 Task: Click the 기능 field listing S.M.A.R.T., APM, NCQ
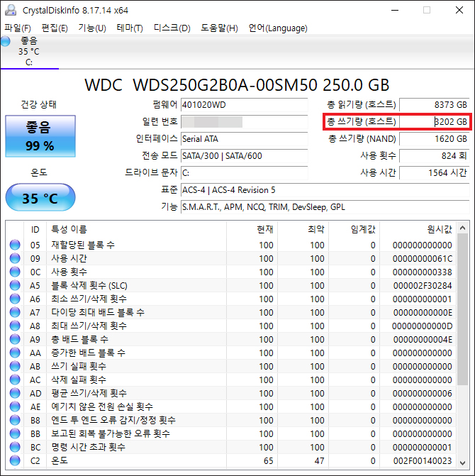(x=325, y=207)
